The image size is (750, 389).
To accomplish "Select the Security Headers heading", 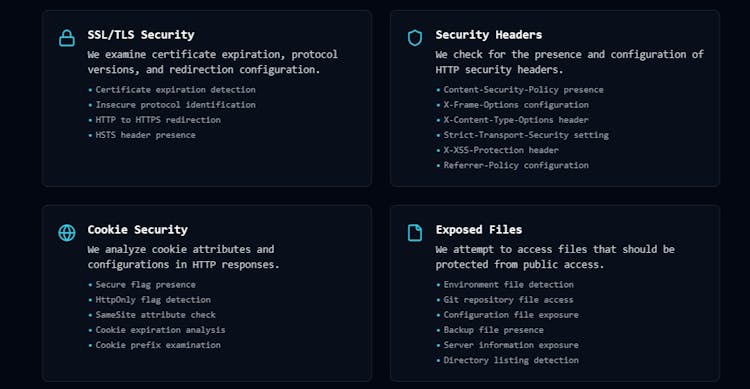I will pos(488,35).
